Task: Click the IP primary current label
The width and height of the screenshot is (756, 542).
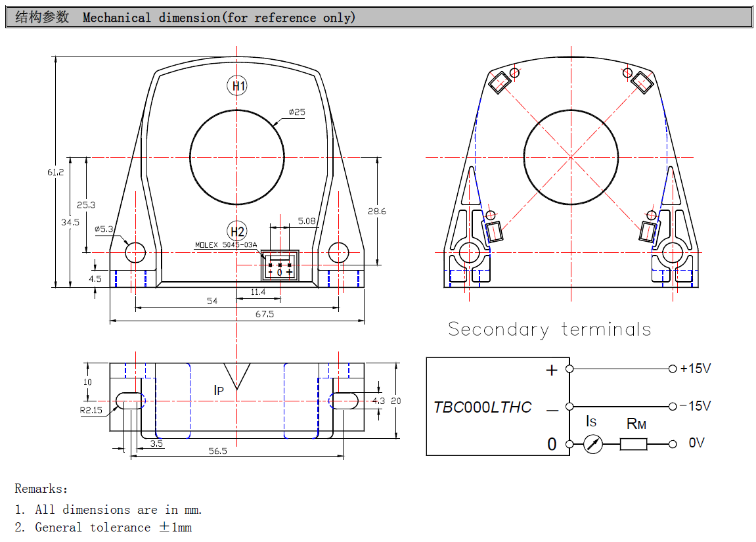Action: 219,391
